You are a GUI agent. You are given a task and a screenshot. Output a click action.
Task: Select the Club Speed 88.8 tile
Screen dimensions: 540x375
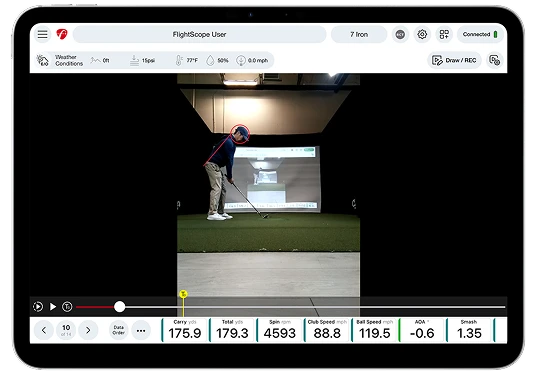pos(327,330)
